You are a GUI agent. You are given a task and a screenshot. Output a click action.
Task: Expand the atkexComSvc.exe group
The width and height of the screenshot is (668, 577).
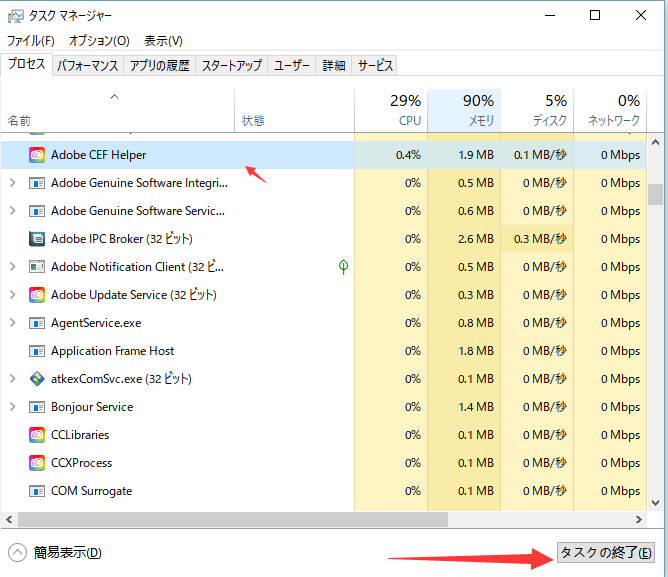(x=13, y=378)
